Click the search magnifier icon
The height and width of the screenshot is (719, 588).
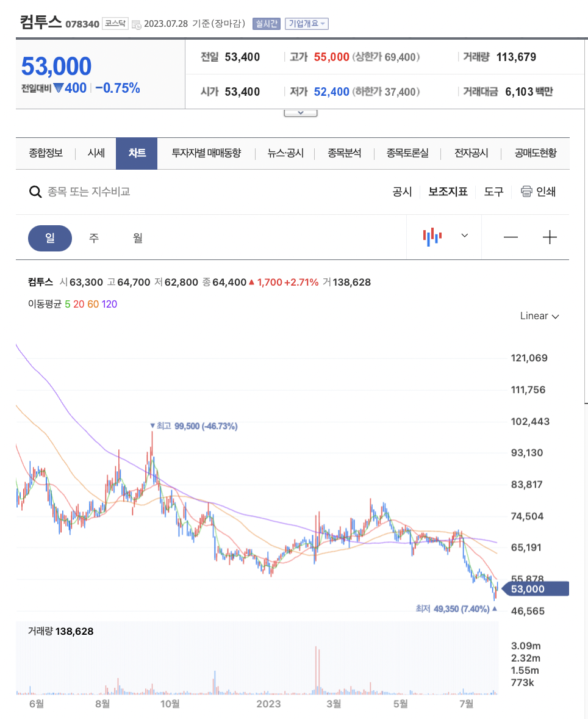click(x=35, y=192)
